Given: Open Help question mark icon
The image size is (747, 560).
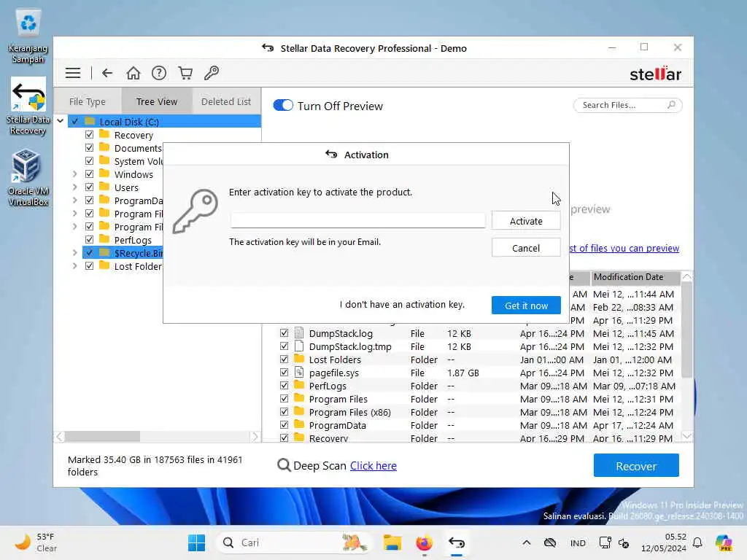Looking at the screenshot, I should (x=159, y=73).
